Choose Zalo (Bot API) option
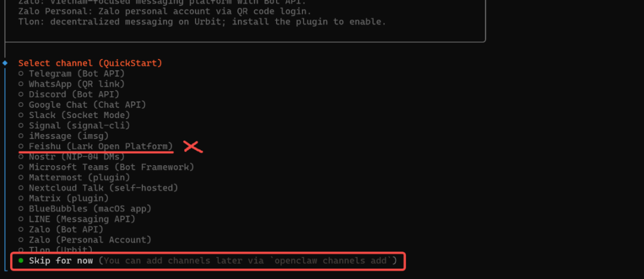Image resolution: width=644 pixels, height=279 pixels. pos(61,230)
